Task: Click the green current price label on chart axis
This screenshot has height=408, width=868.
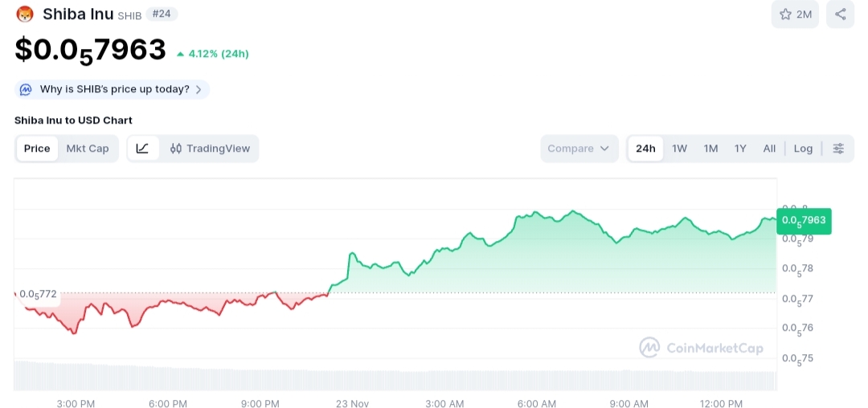Action: pyautogui.click(x=804, y=221)
